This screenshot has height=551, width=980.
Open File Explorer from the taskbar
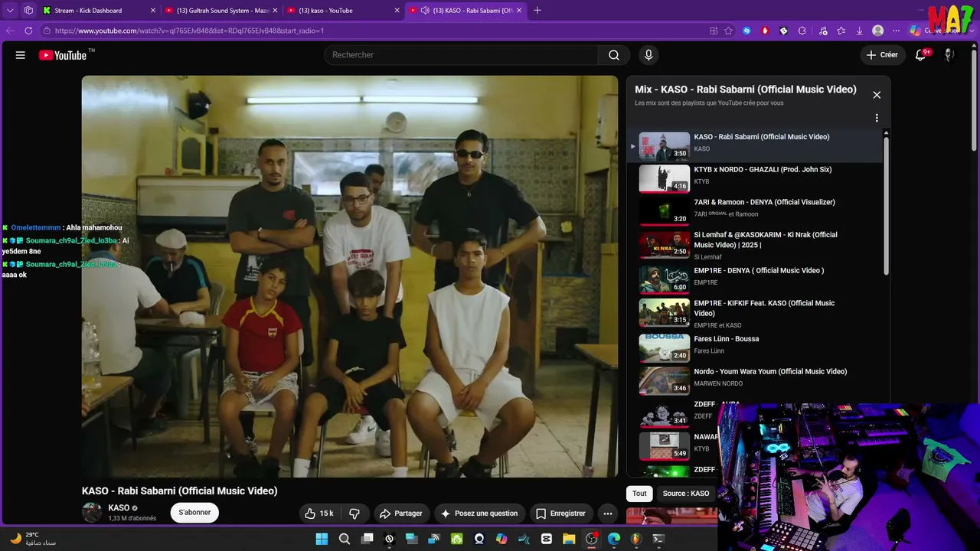pyautogui.click(x=569, y=539)
